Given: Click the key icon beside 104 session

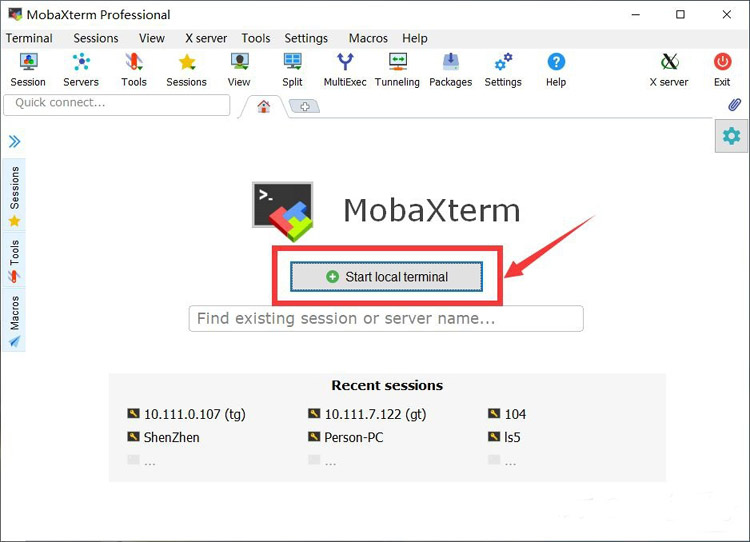Looking at the screenshot, I should coord(494,413).
